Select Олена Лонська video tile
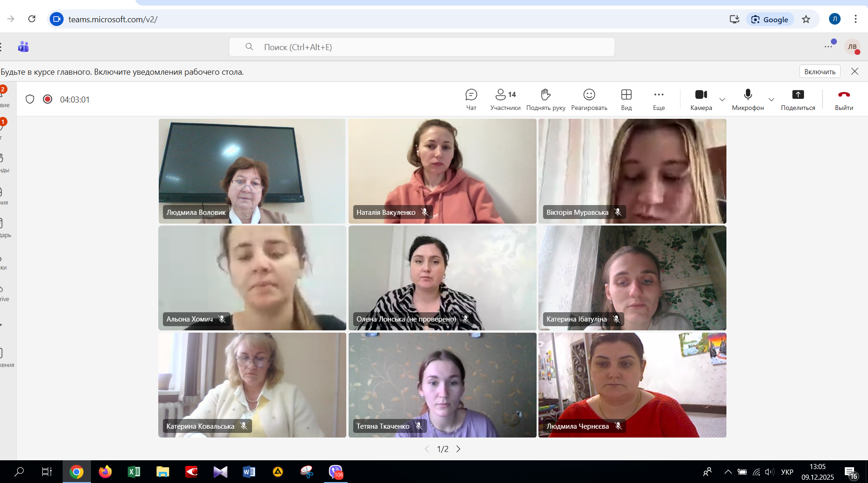This screenshot has height=483, width=868. 442,277
